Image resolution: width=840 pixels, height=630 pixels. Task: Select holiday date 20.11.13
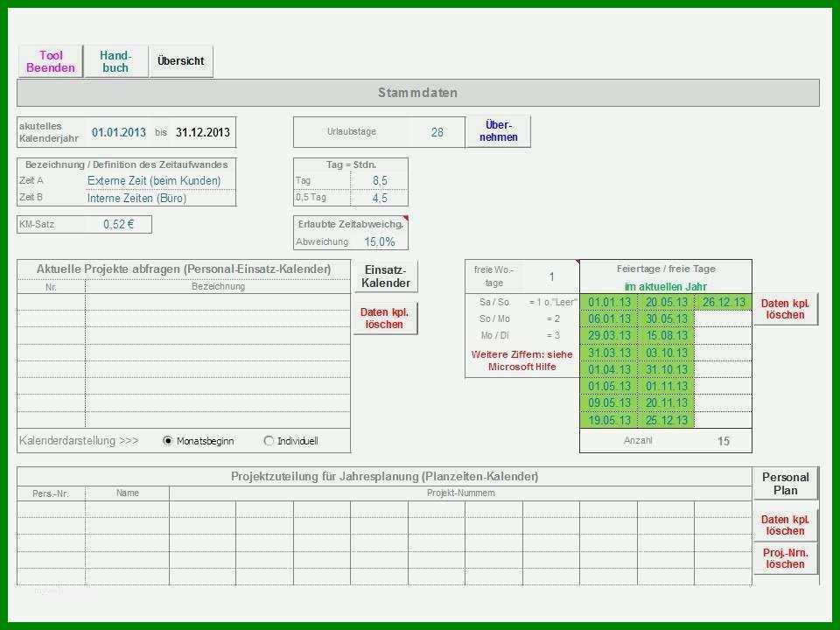pos(667,402)
